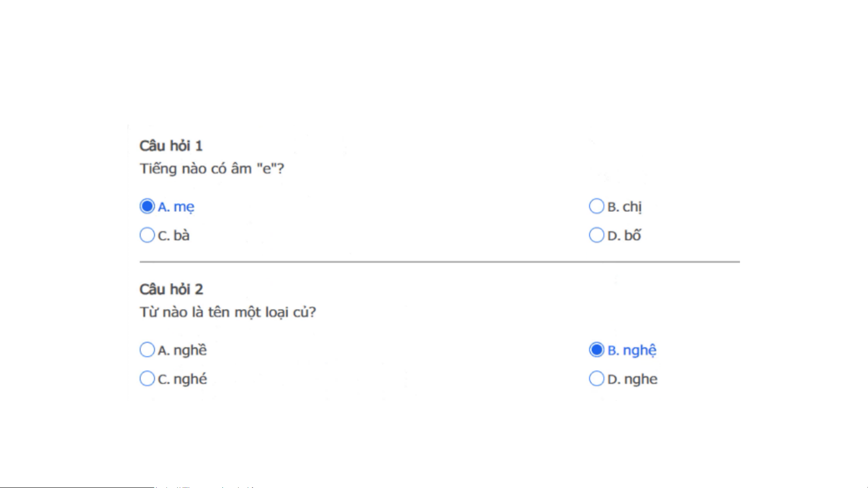Click the selected radio button for B. nghệ
This screenshot has width=868, height=488.
(x=596, y=350)
